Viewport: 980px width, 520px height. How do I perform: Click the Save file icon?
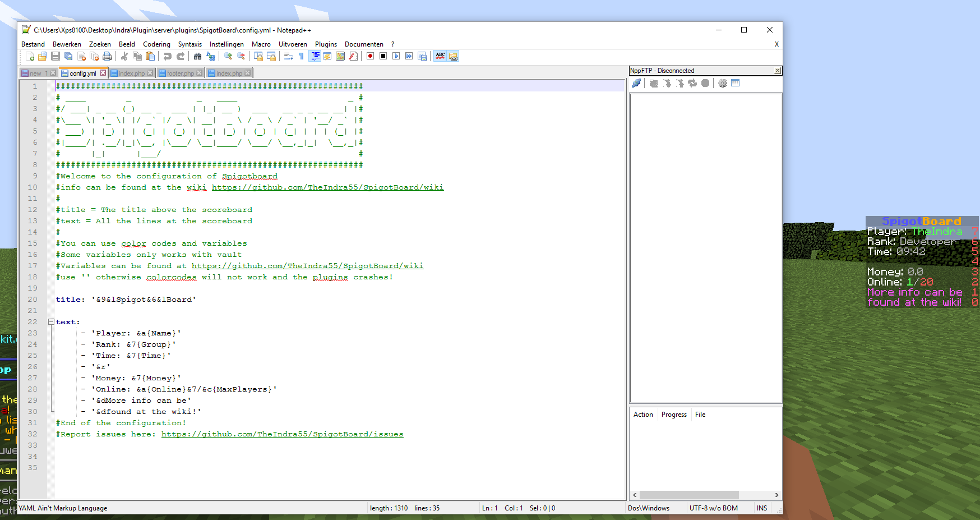coord(55,56)
